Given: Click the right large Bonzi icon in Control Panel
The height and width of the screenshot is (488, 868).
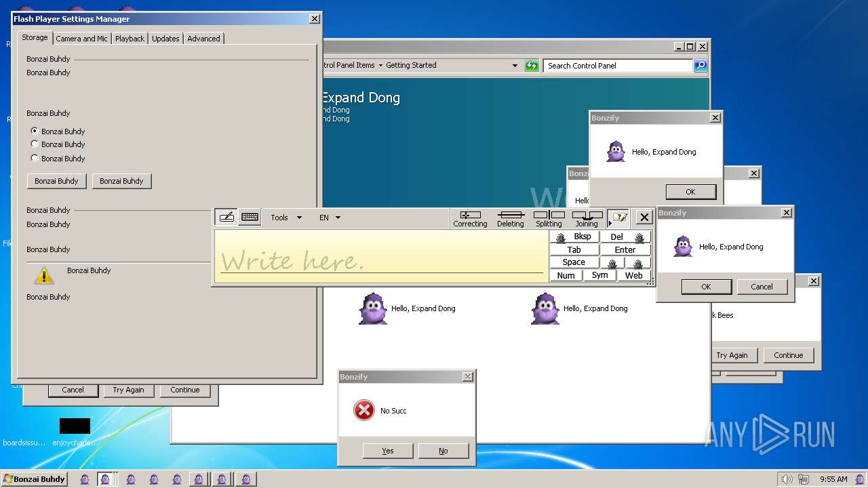Looking at the screenshot, I should point(545,308).
